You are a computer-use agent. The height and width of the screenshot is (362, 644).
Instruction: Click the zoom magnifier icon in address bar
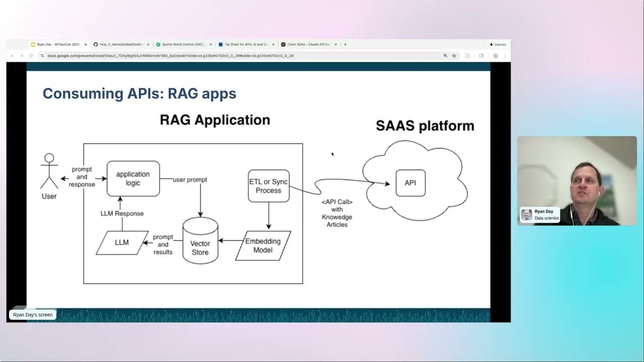point(445,56)
